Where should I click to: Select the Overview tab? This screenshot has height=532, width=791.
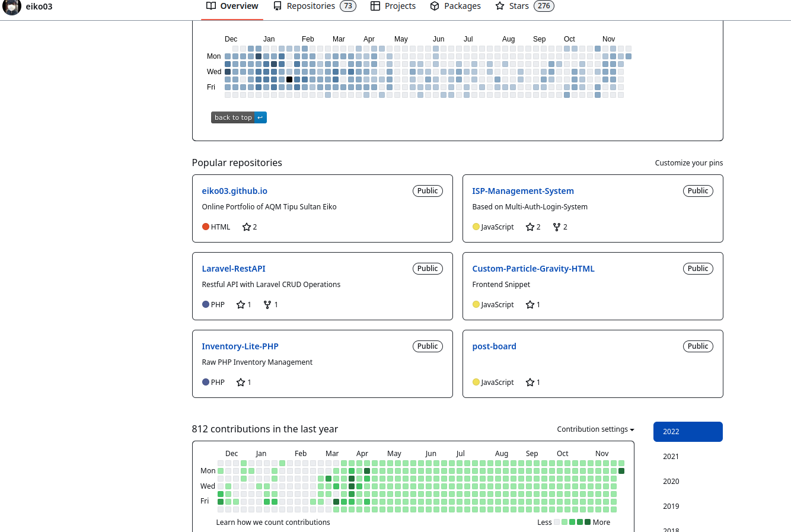[232, 5]
